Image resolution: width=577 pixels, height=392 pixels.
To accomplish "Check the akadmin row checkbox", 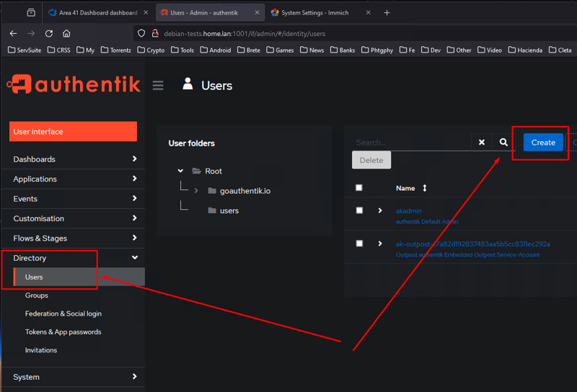I will click(x=359, y=210).
